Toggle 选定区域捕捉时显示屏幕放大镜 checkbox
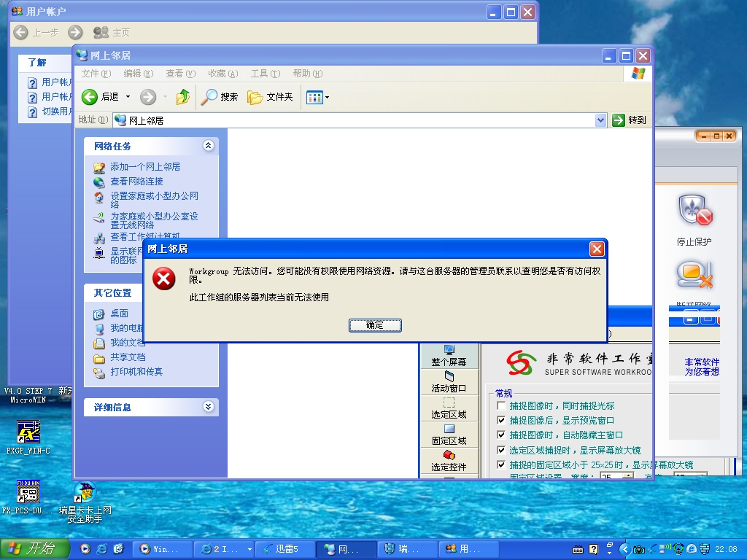747x560 pixels. click(501, 450)
